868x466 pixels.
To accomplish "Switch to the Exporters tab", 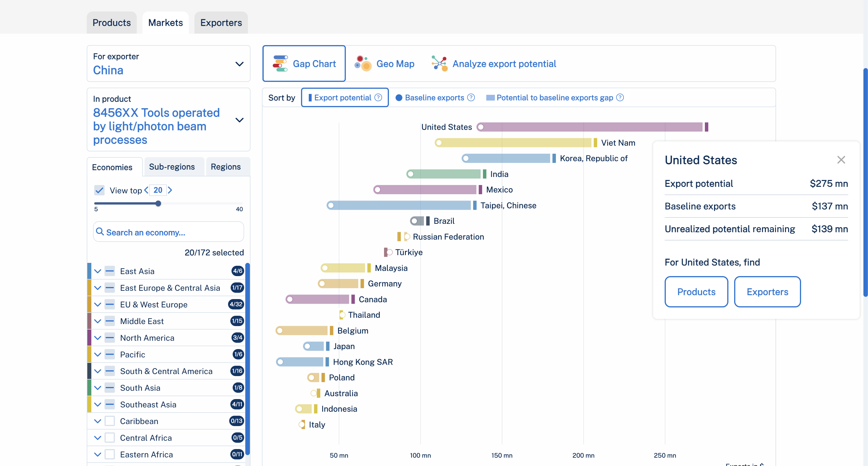I will tap(221, 23).
